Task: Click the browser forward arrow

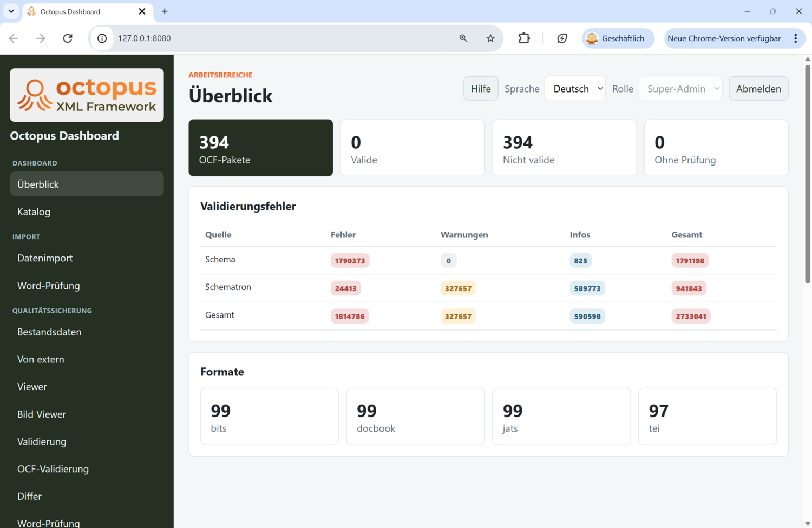Action: (41, 38)
